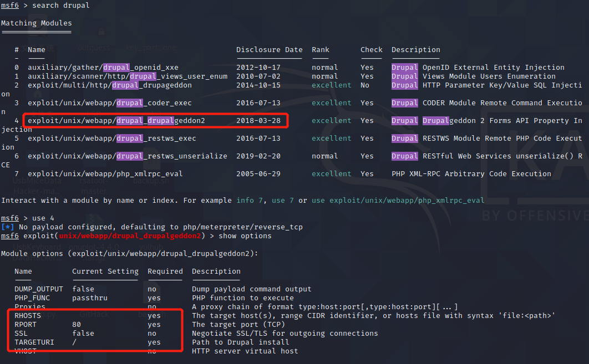
Task: Click description 'HTTP server virtual host'
Action: click(x=245, y=351)
